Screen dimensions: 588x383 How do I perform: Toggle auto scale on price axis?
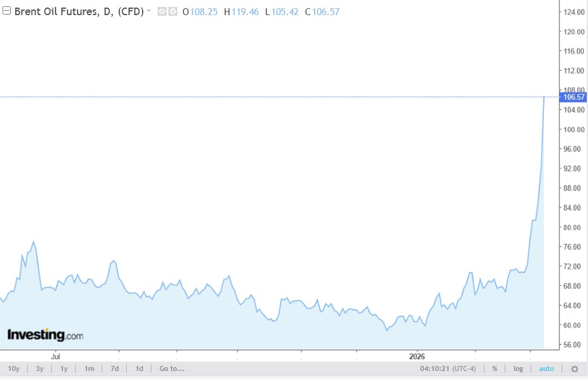point(546,368)
